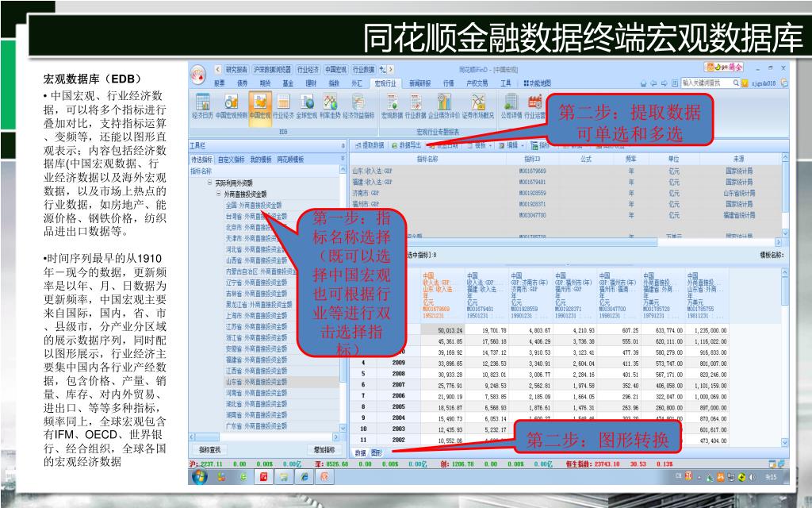Open the 产权交易 menu tab
The height and width of the screenshot is (508, 812).
coord(477,83)
